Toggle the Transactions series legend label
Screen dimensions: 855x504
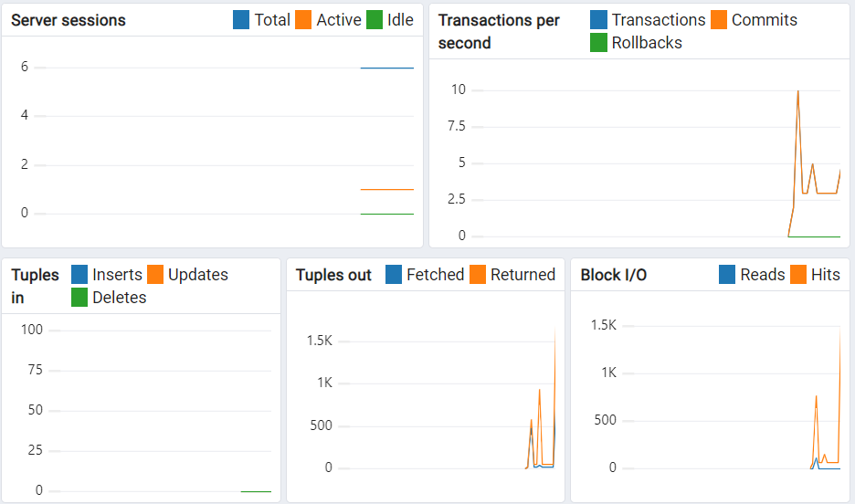pos(658,20)
